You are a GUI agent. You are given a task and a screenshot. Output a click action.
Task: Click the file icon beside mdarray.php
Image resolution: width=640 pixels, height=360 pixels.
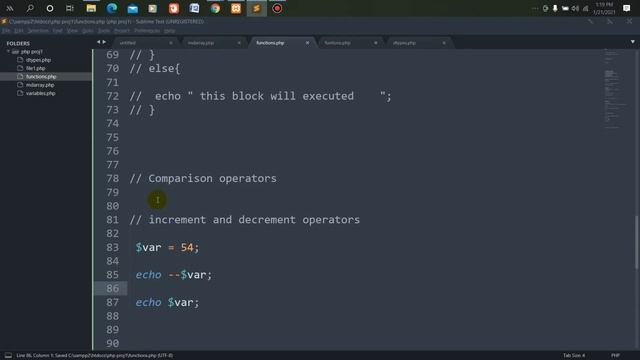click(20, 84)
